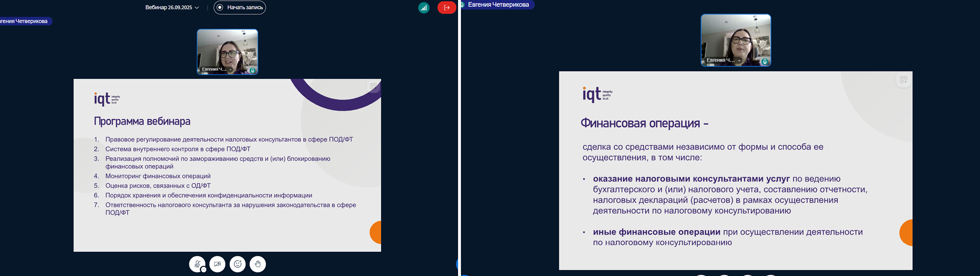
Task: Click the Евгения Четверикова badge above Финансовая операция slide
Action: click(498, 5)
